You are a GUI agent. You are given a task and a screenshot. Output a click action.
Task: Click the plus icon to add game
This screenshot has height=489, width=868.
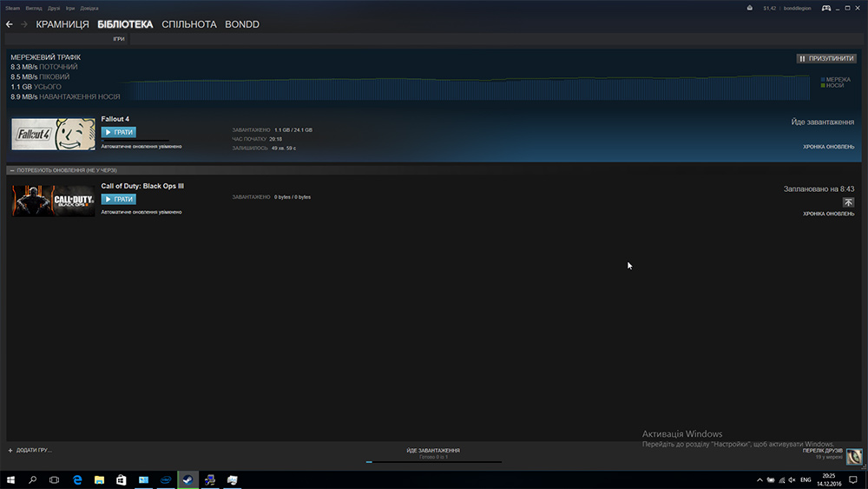[x=10, y=450]
